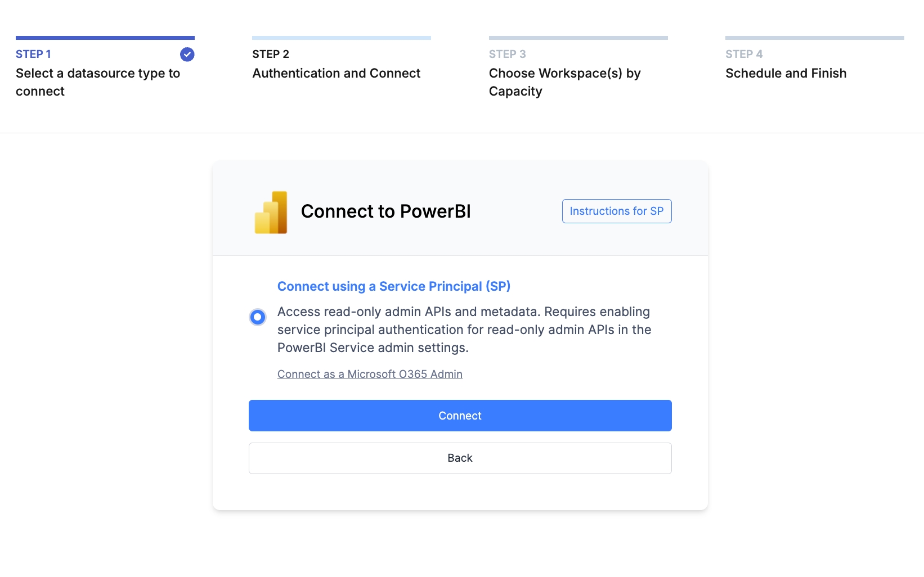Screen dimensions: 924x577
Task: Click the STEP 4 label
Action: point(744,55)
